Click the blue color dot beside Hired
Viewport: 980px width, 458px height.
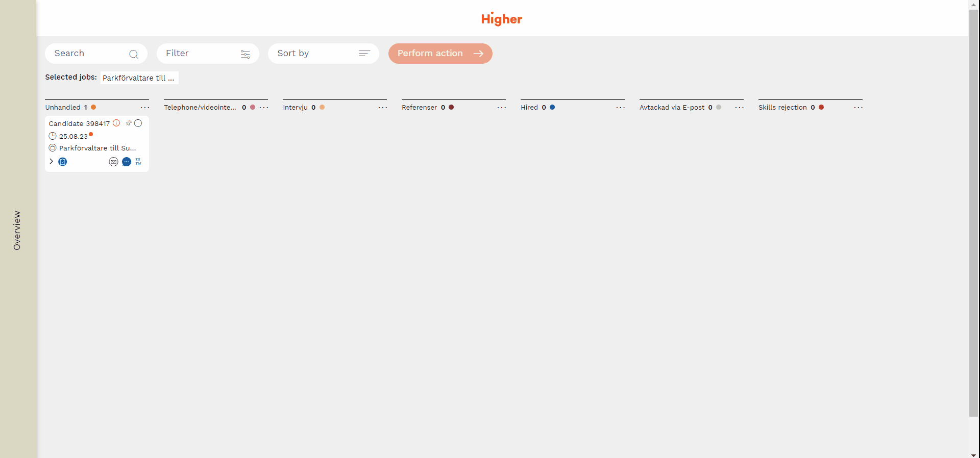(552, 107)
